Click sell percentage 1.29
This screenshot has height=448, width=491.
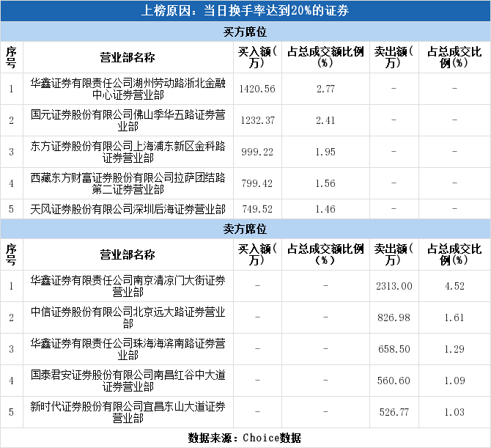pyautogui.click(x=454, y=349)
